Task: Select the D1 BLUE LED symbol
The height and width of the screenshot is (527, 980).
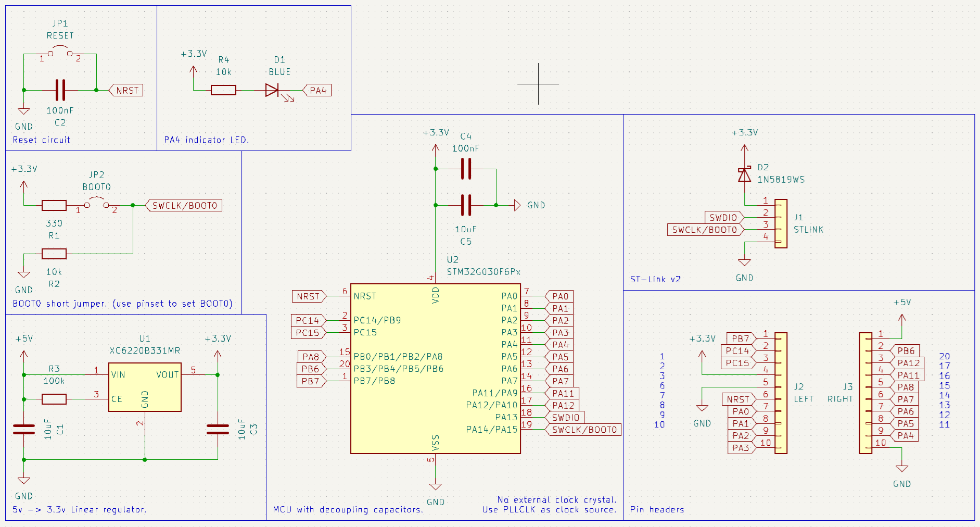Action: click(273, 90)
